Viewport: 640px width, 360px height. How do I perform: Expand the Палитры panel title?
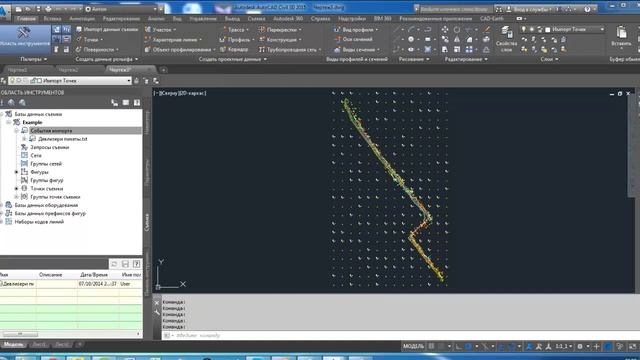coord(33,59)
